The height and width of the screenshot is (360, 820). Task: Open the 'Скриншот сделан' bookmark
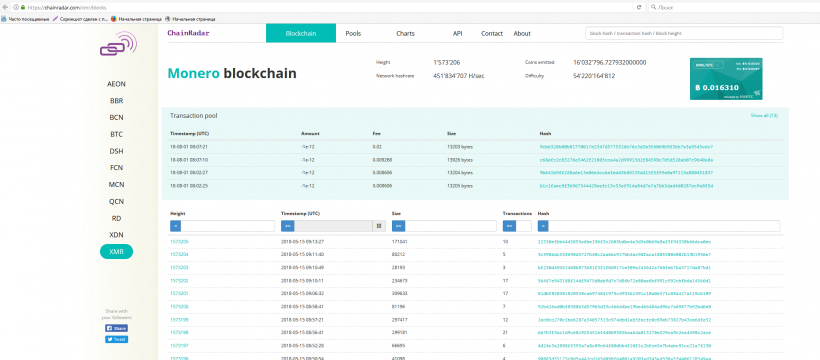(x=80, y=19)
